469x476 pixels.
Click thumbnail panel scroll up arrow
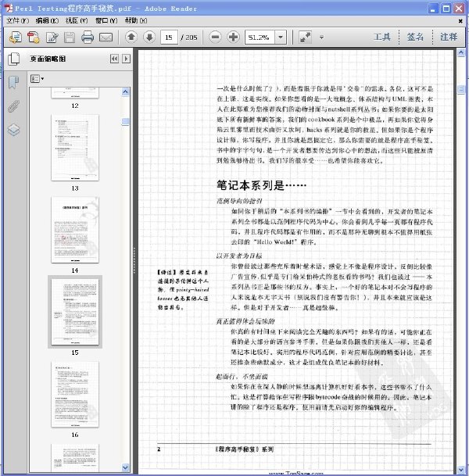pos(125,91)
